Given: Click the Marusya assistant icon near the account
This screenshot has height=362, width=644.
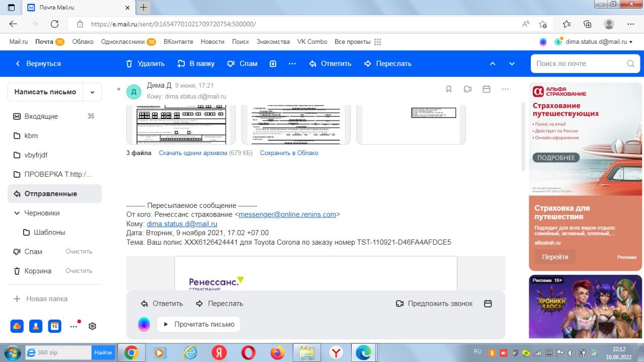Looking at the screenshot, I should (x=543, y=42).
